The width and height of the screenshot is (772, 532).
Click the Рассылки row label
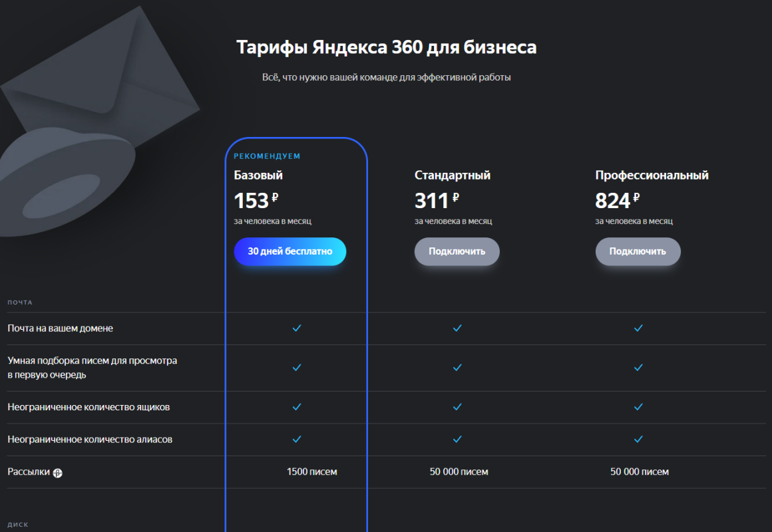29,472
